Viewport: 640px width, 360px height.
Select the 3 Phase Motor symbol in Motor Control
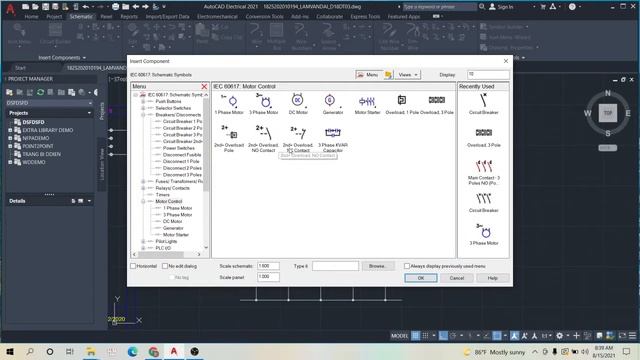pos(264,104)
